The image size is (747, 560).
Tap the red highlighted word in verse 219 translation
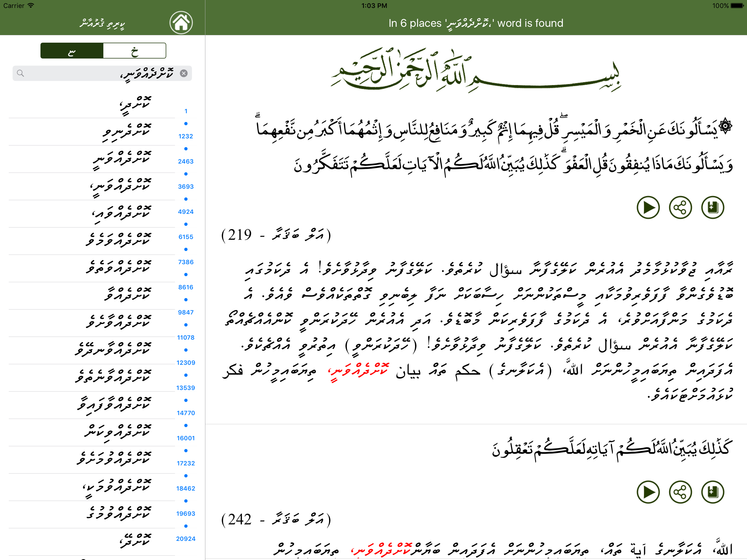point(359,372)
